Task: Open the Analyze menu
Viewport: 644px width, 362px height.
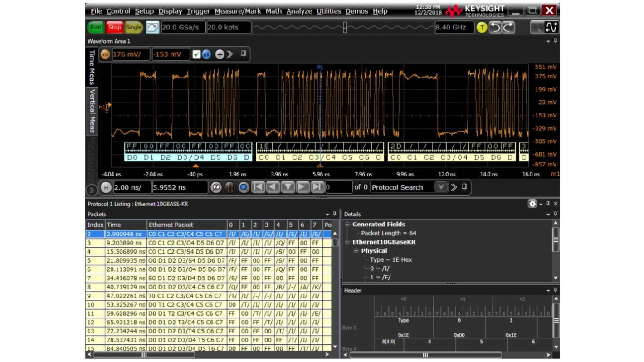Action: 299,11
